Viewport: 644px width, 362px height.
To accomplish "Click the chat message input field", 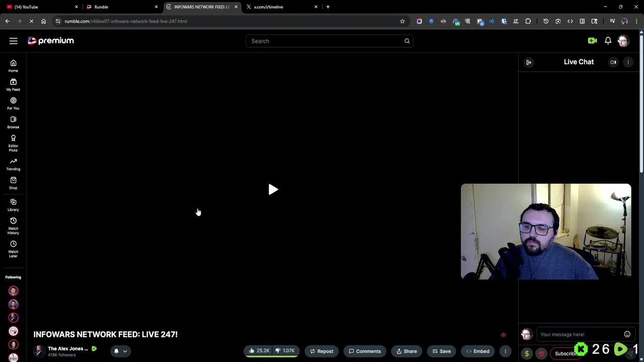I will click(581, 334).
